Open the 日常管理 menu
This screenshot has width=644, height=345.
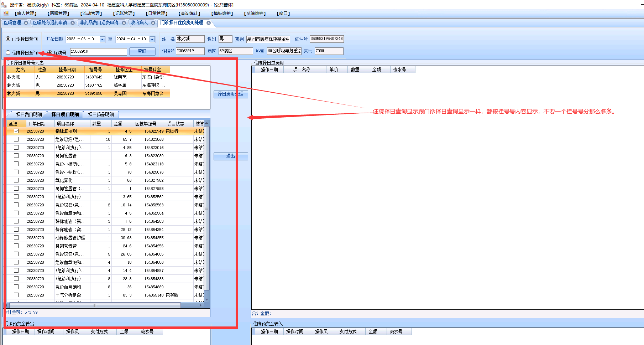coord(157,14)
